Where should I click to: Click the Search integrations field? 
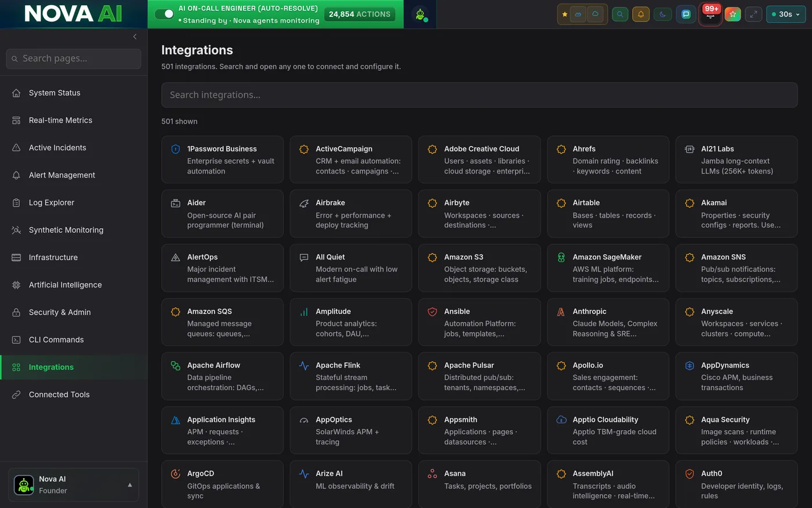pos(479,95)
